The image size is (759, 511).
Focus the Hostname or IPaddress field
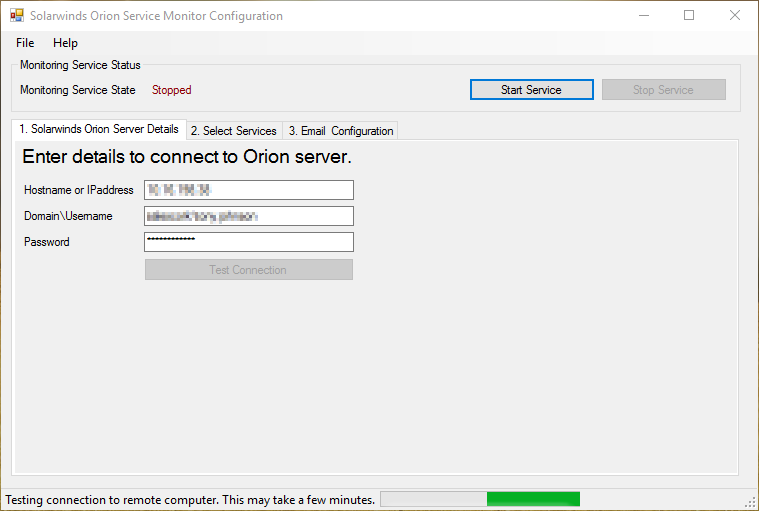click(249, 190)
